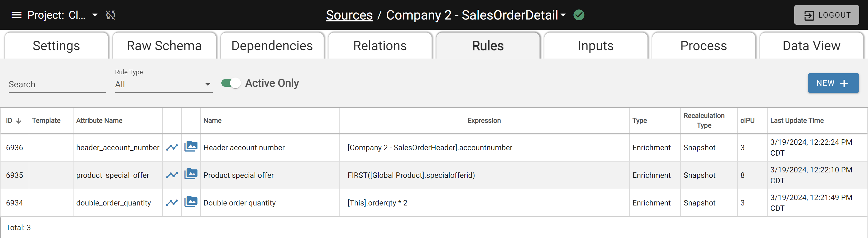Image resolution: width=868 pixels, height=238 pixels.
Task: Open lineage chart icon for product_special_offer
Action: point(172,175)
